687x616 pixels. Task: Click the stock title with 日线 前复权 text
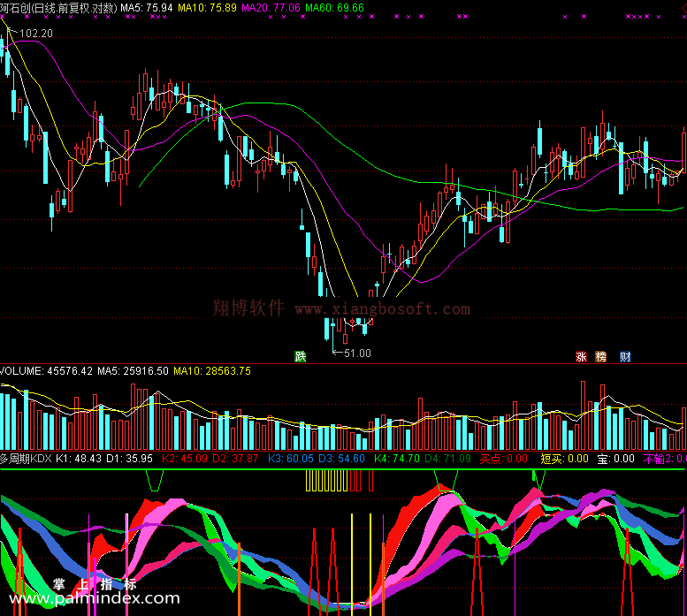[x=58, y=7]
